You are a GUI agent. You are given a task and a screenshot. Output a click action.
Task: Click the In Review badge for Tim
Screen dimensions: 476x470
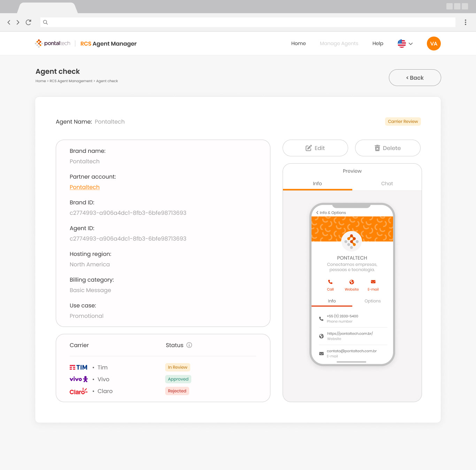point(178,367)
